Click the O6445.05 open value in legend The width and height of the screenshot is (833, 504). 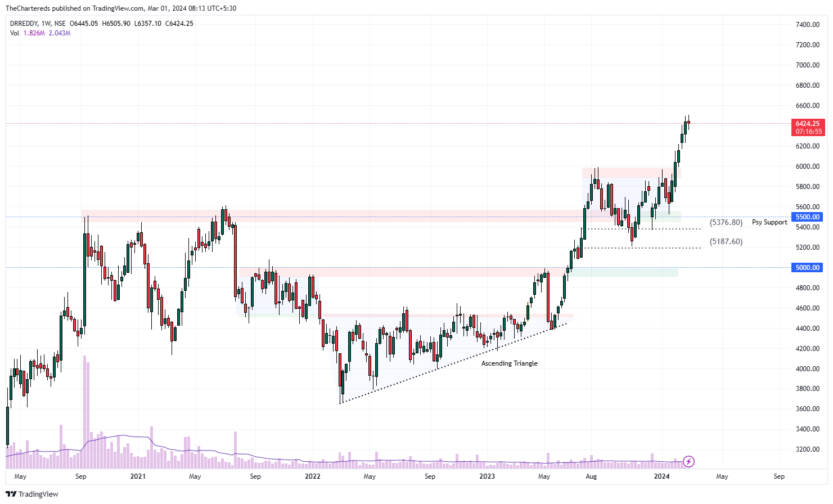coord(84,24)
